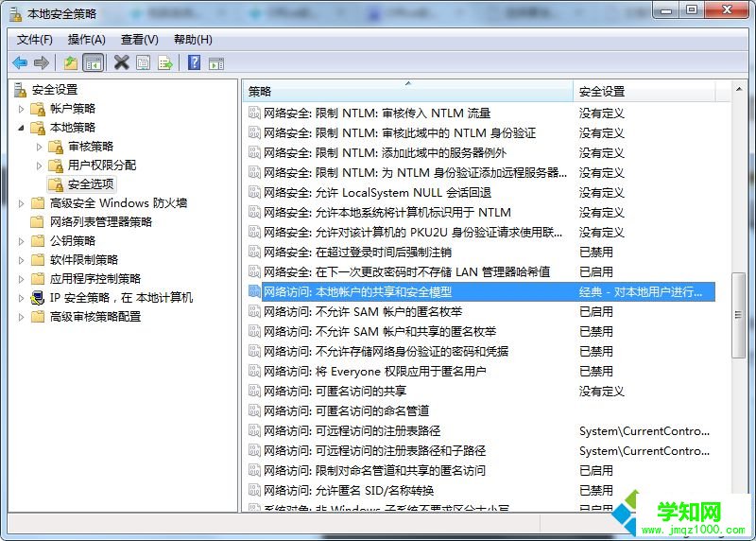Viewport: 756px width, 541px height.
Task: Select policy 可远程访问的注册表路径
Action: coord(352,430)
